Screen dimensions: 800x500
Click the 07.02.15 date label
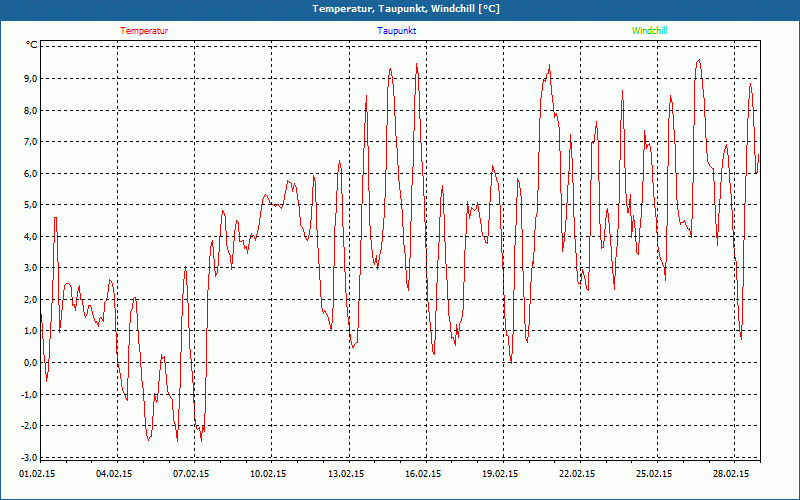coord(191,474)
